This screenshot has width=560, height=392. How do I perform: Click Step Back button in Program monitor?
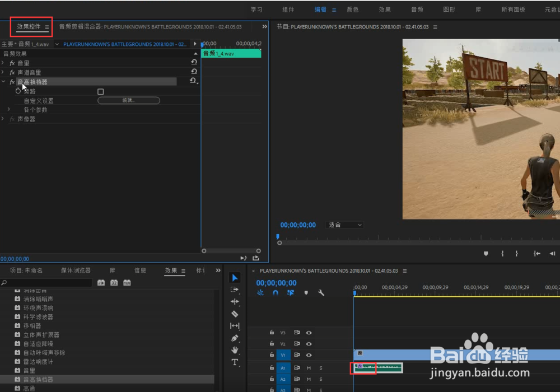point(553,254)
